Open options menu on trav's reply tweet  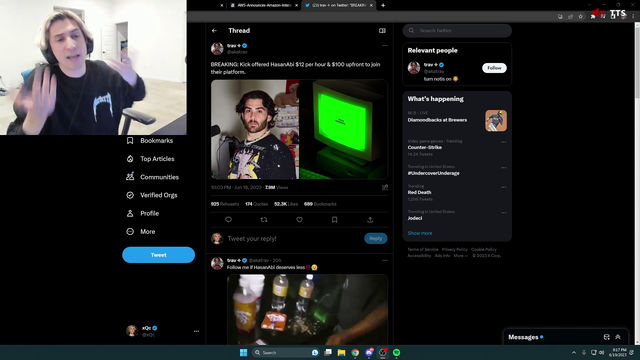coord(384,260)
